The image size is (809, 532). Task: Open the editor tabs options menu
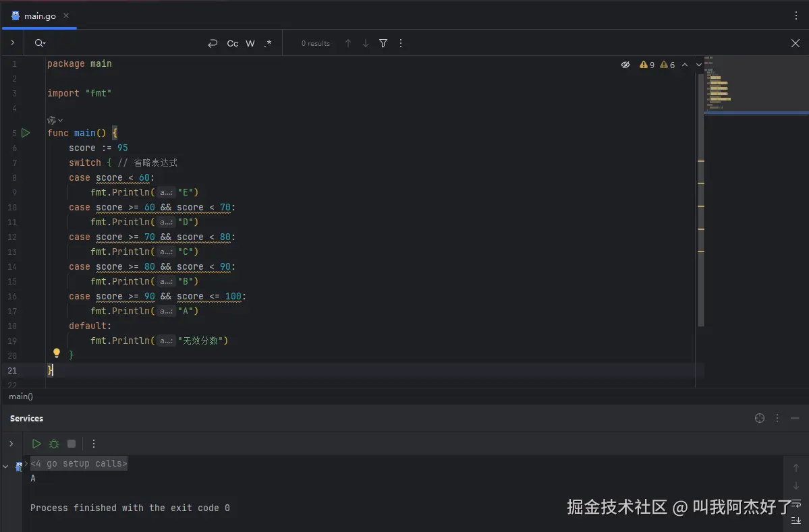[x=796, y=16]
